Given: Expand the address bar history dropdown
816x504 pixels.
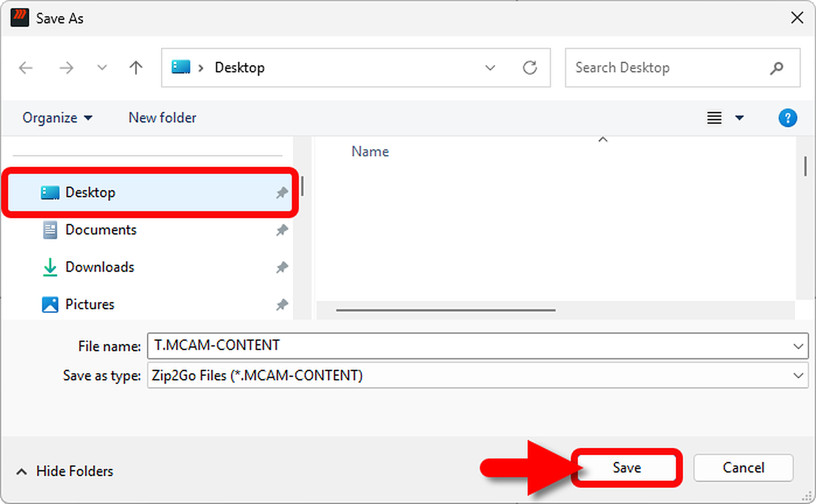Looking at the screenshot, I should coord(490,68).
